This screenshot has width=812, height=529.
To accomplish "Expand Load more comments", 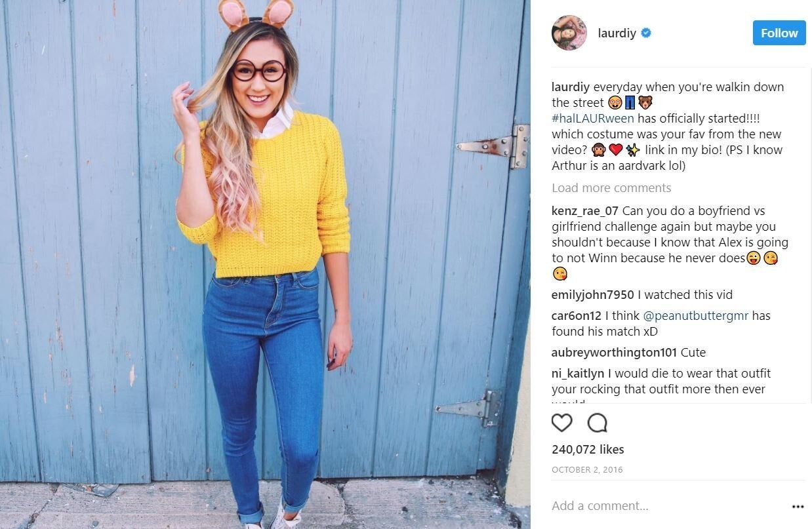I will [x=611, y=188].
